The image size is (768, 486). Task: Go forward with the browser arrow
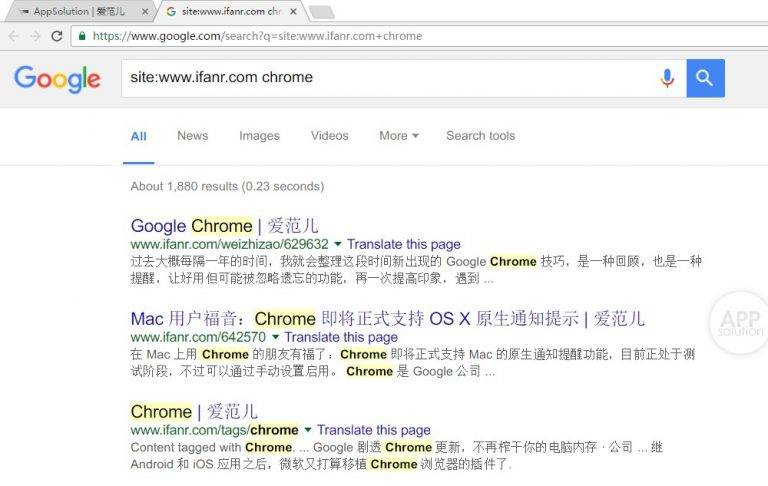(35, 36)
